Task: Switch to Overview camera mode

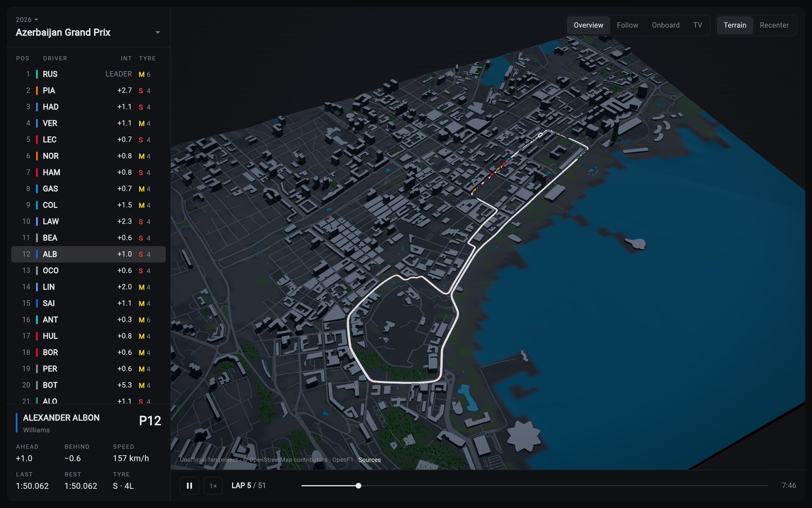Action: [588, 25]
